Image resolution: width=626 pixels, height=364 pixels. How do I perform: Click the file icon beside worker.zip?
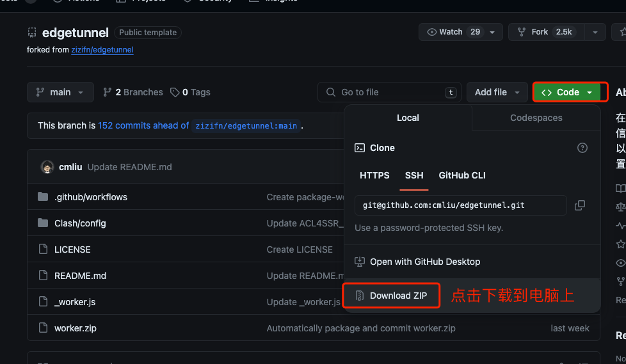click(43, 328)
